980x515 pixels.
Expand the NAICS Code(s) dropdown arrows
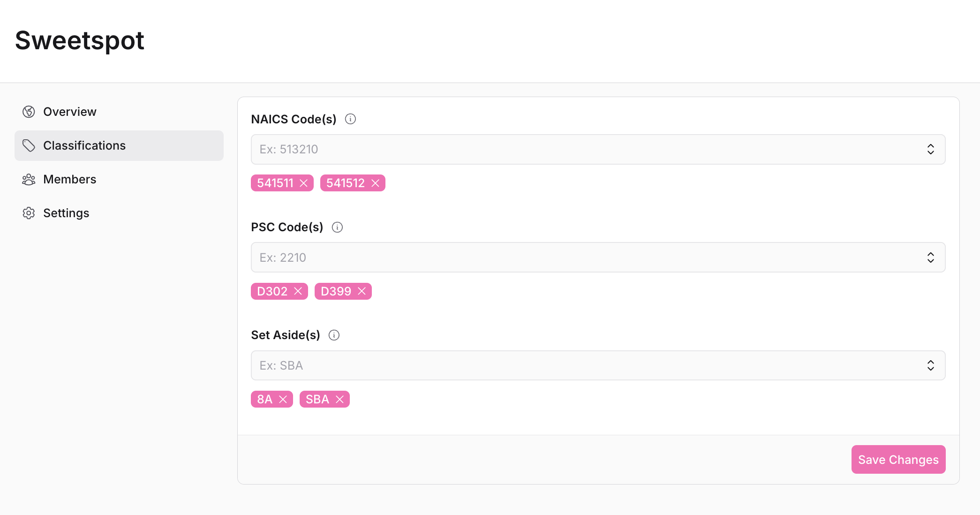pyautogui.click(x=930, y=150)
